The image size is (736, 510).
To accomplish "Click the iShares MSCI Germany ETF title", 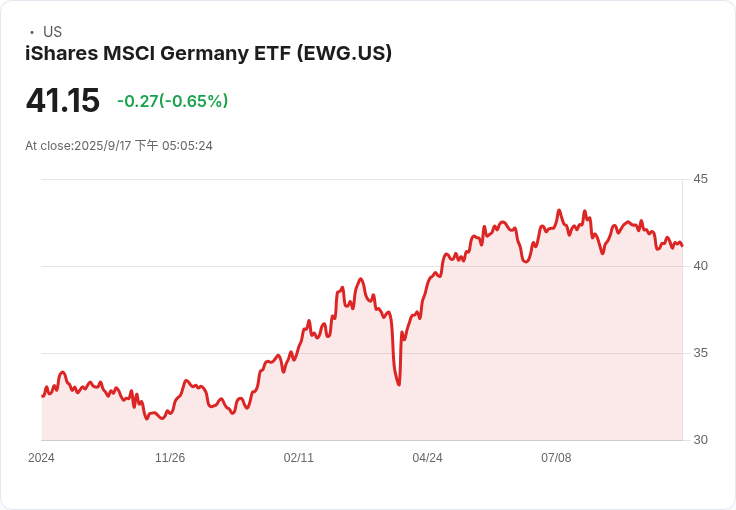I will click(x=208, y=53).
